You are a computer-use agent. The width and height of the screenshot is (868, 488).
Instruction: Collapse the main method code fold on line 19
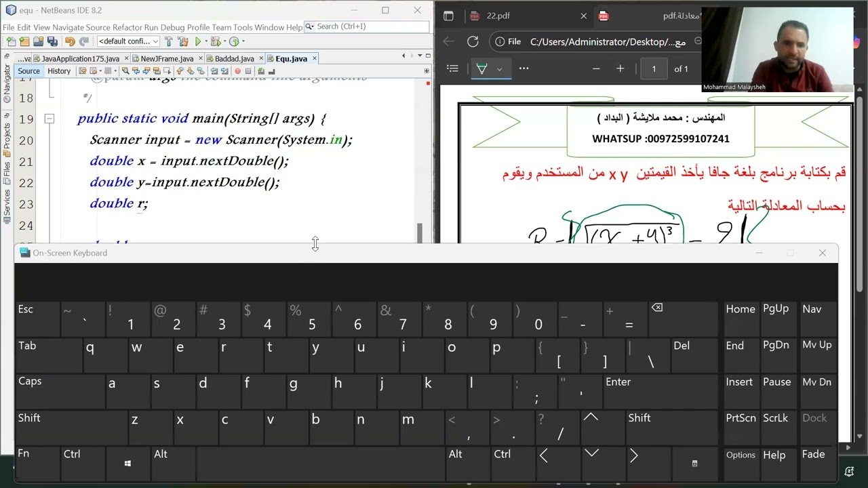(x=49, y=119)
